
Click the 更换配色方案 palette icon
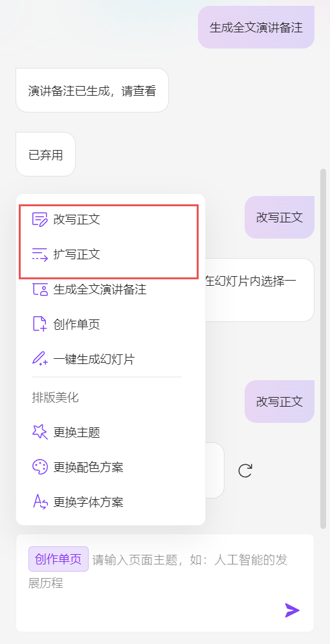tap(40, 467)
